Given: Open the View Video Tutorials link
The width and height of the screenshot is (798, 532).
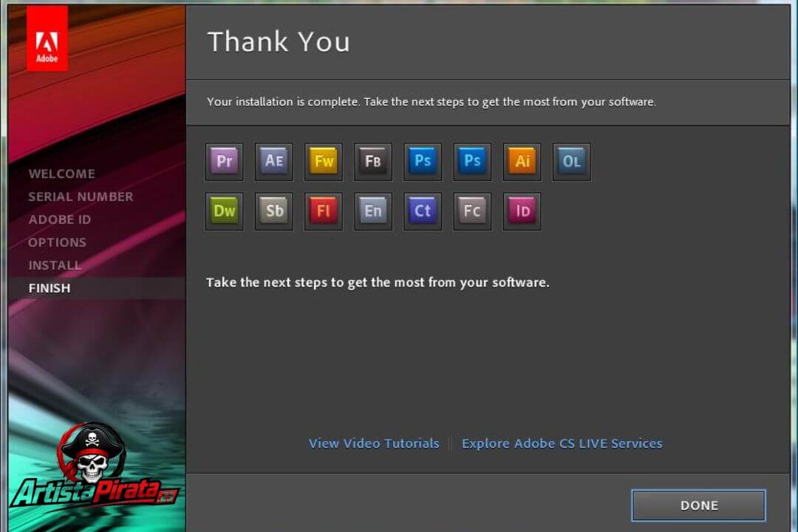Looking at the screenshot, I should coord(374,443).
